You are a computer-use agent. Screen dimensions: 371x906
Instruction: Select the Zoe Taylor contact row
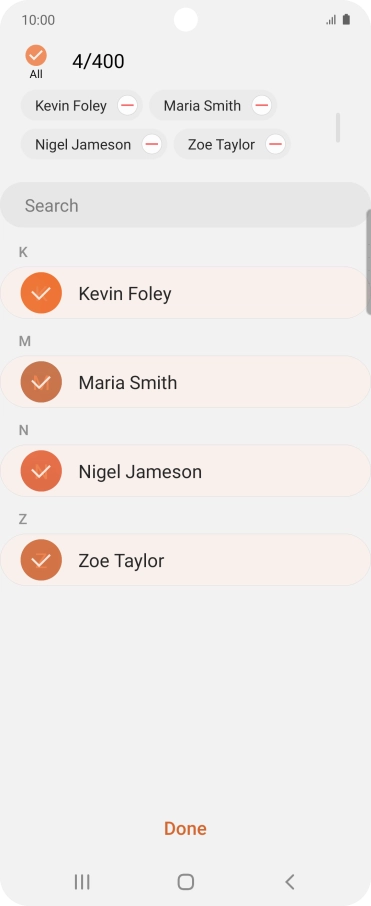185,560
